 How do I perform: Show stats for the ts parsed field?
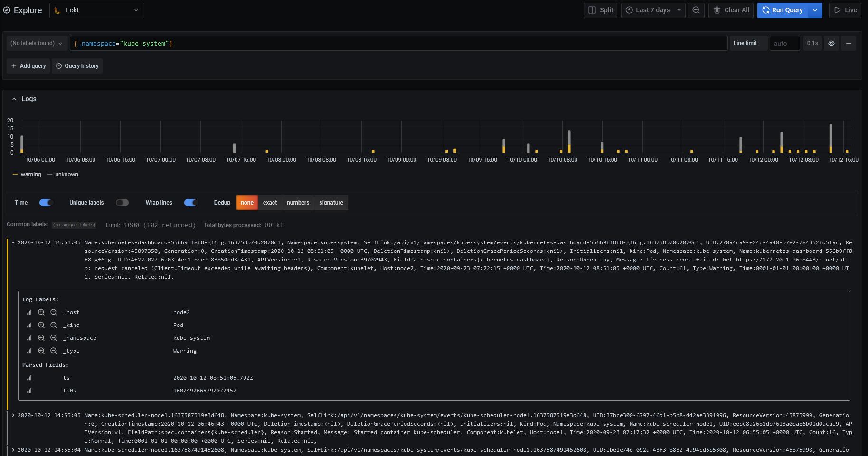29,378
